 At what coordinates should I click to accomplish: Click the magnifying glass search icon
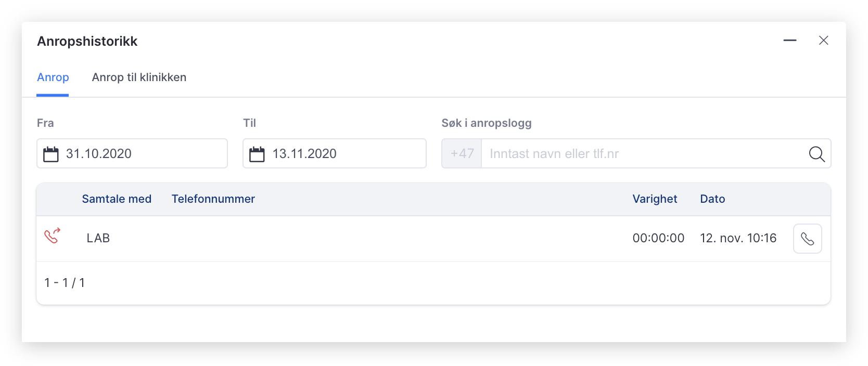click(816, 154)
